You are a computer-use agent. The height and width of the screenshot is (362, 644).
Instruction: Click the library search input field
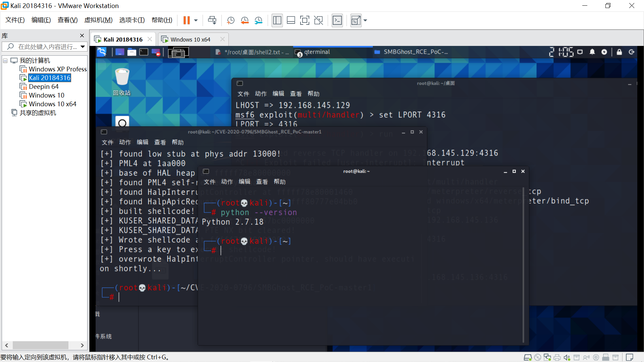point(47,47)
